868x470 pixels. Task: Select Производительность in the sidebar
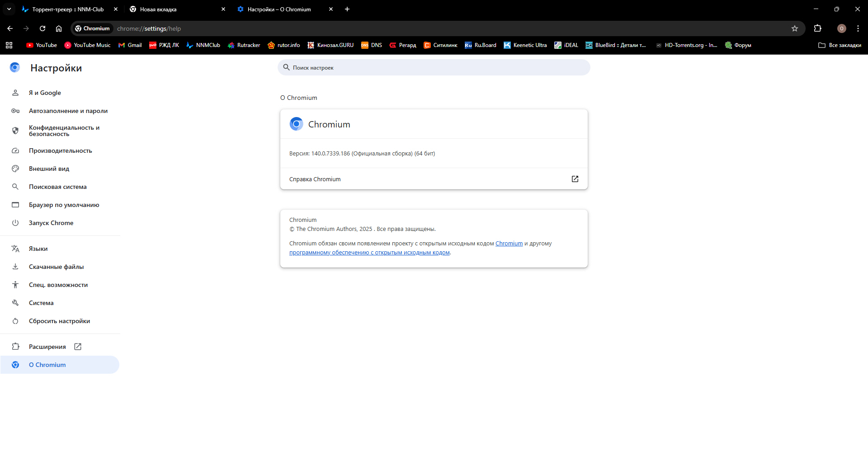pyautogui.click(x=60, y=150)
